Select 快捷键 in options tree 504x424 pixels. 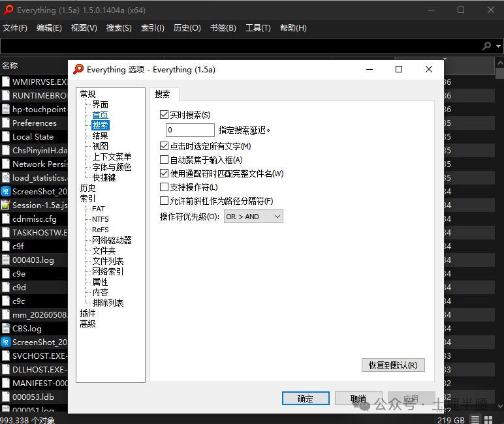click(104, 177)
